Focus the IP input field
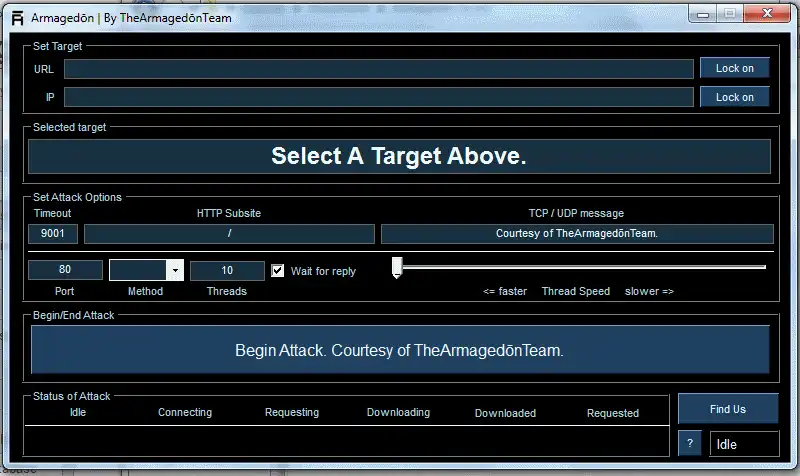800x476 pixels. click(x=379, y=97)
